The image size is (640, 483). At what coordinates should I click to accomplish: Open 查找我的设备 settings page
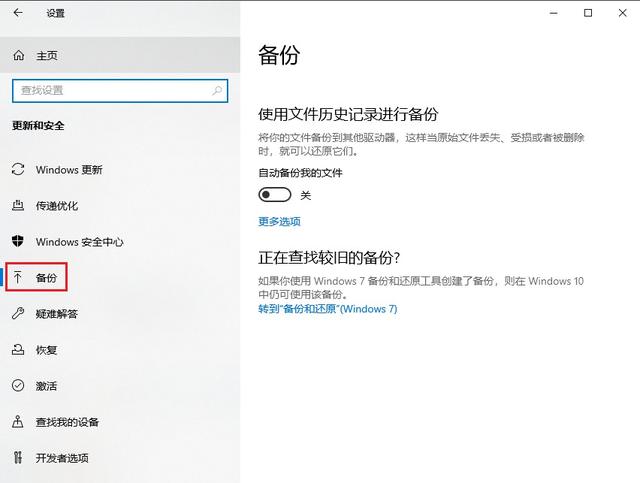(120, 421)
